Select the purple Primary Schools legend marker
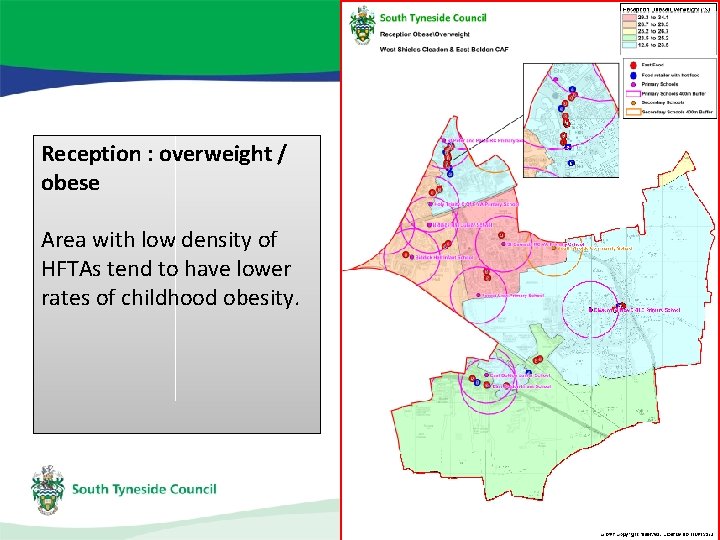720x540 pixels. point(633,84)
